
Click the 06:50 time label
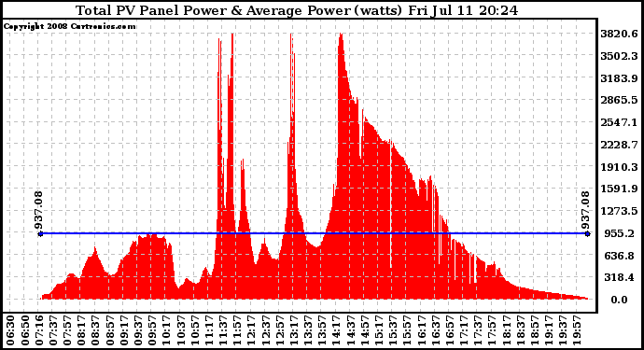[24, 330]
